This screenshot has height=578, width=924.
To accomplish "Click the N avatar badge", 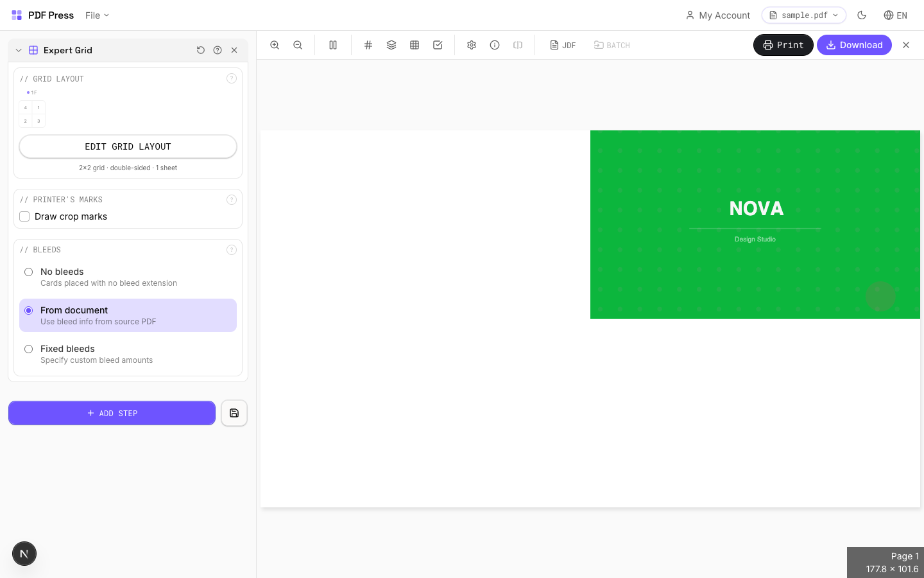I will pyautogui.click(x=24, y=554).
